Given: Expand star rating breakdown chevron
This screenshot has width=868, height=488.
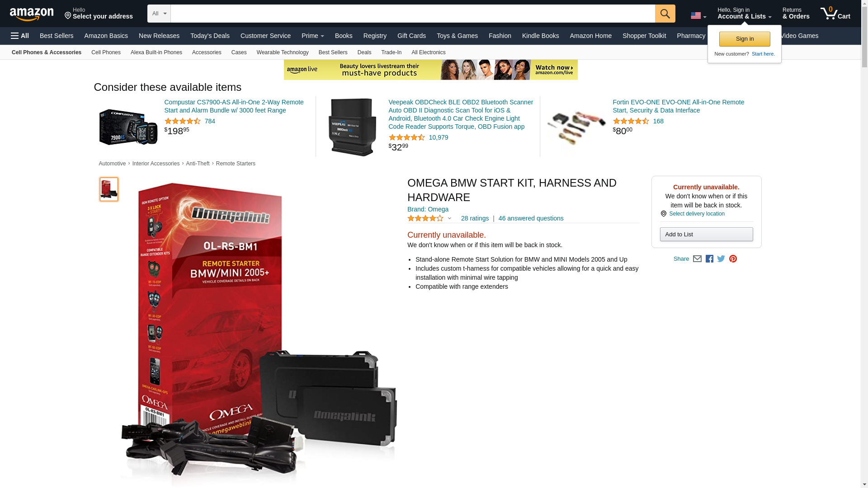Looking at the screenshot, I should tap(449, 218).
